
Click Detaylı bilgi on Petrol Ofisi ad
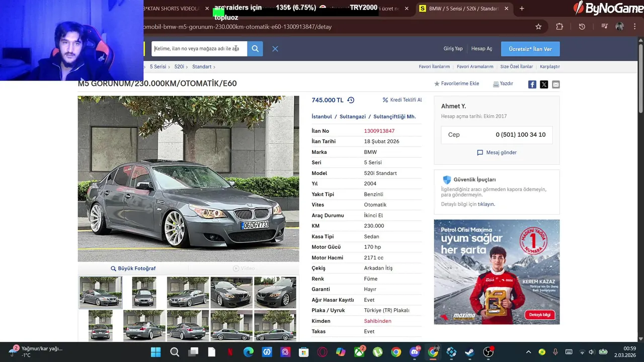point(540,315)
